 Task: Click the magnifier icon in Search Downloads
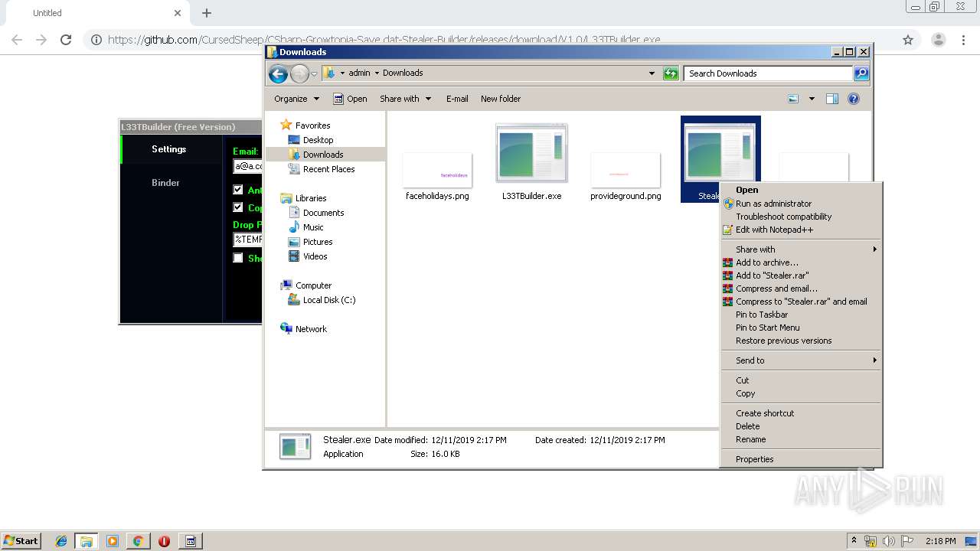(x=861, y=73)
